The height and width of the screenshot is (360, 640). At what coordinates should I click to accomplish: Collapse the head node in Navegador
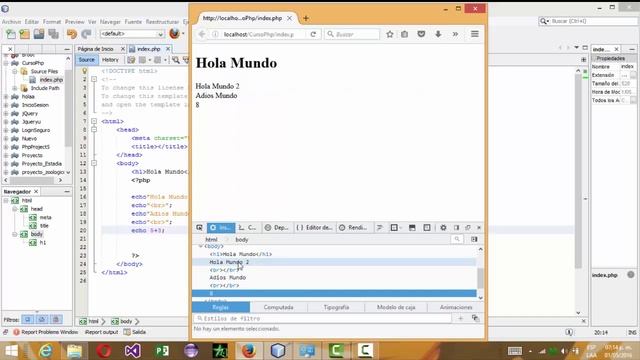pyautogui.click(x=15, y=209)
